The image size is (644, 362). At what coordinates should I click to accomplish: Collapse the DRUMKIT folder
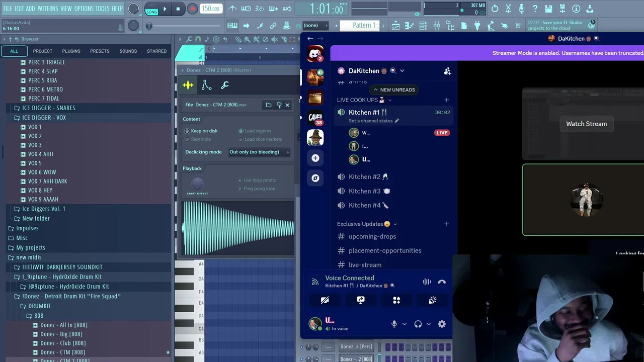click(35, 306)
